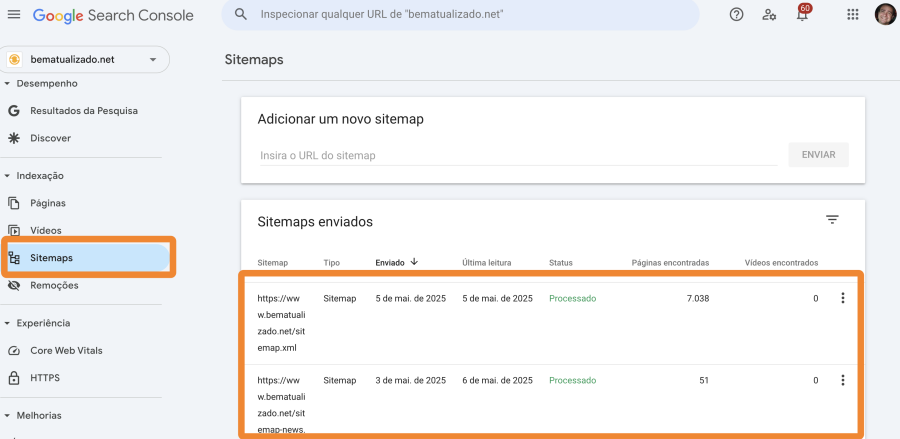Collapse the Experiência section
Screen dimensions: 900x439
pyautogui.click(x=7, y=324)
